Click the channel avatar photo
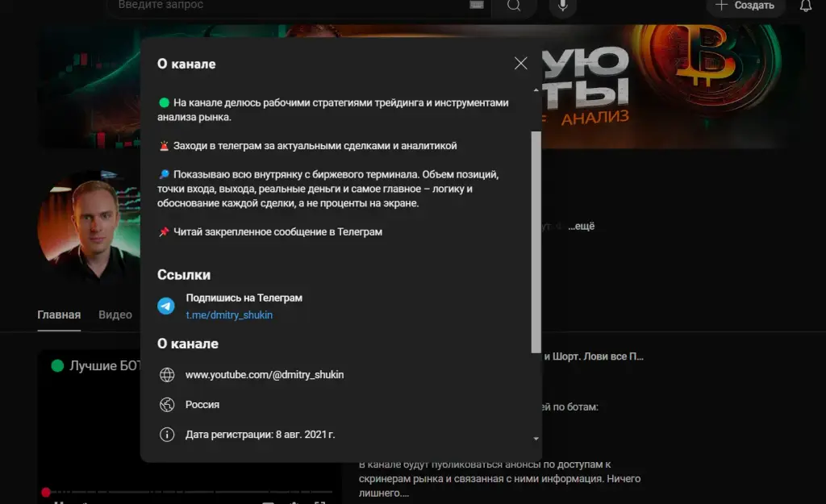The width and height of the screenshot is (826, 504). 89,227
